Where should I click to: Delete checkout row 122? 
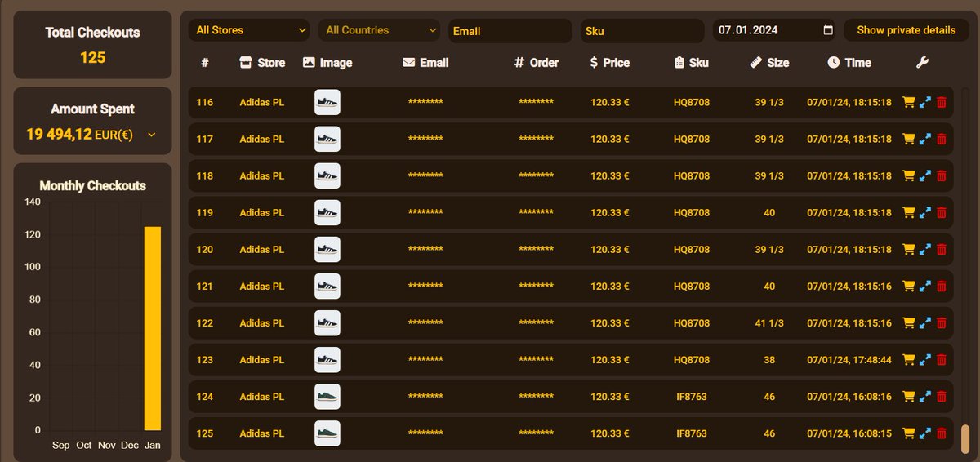942,322
